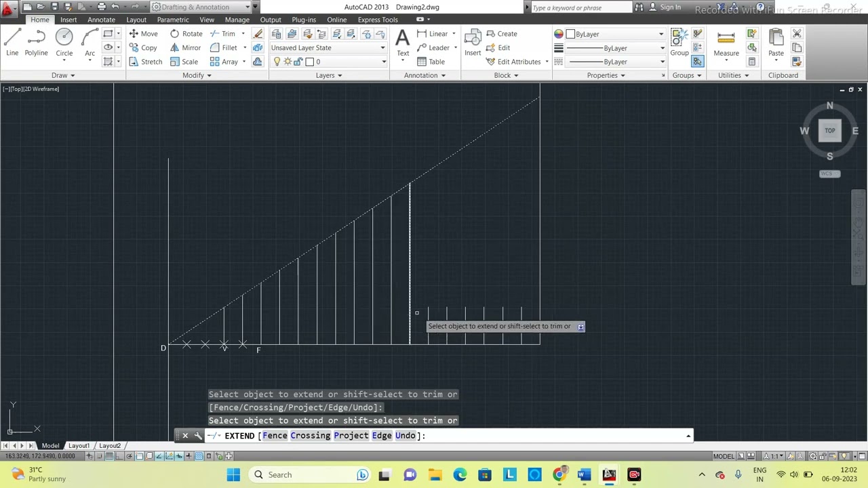868x488 pixels.
Task: Open Microsoft Word from taskbar
Action: pos(584,474)
